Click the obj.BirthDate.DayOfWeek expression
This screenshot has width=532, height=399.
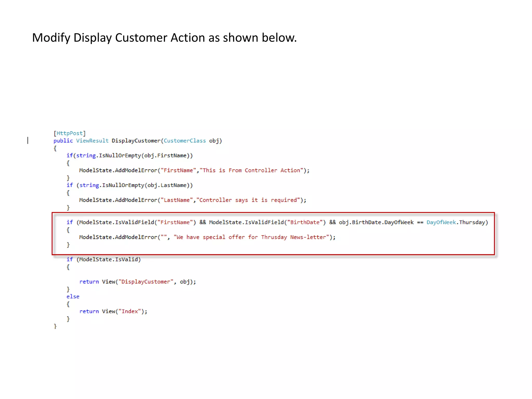pos(376,222)
